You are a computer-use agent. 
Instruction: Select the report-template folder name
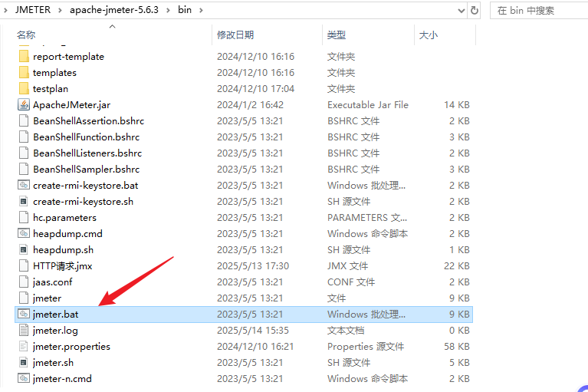[69, 57]
